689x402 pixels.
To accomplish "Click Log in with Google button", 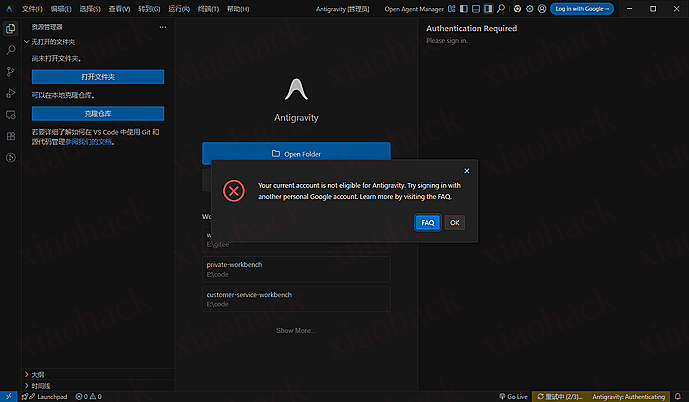I will coord(581,8).
